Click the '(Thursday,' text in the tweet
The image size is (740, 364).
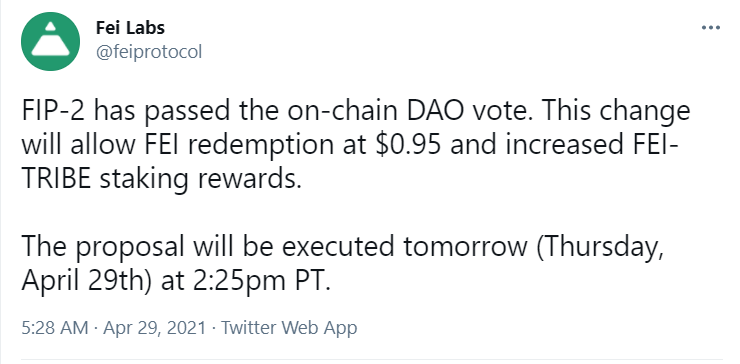pyautogui.click(x=599, y=248)
